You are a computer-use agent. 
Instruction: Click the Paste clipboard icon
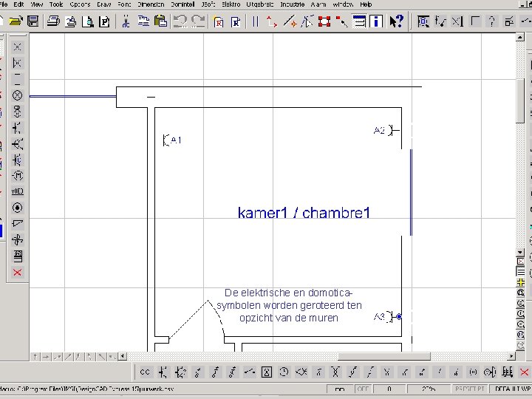click(160, 21)
